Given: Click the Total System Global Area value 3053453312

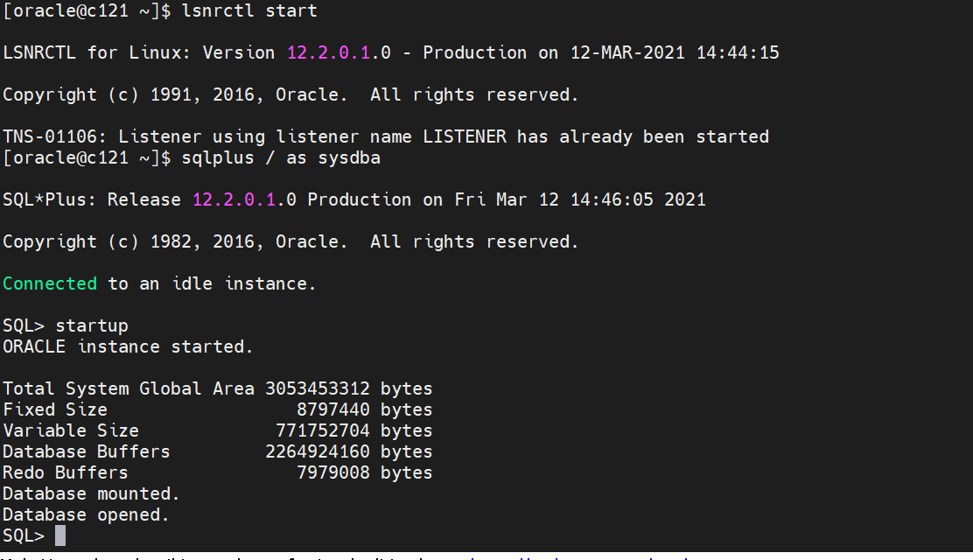Looking at the screenshot, I should pos(318,388).
